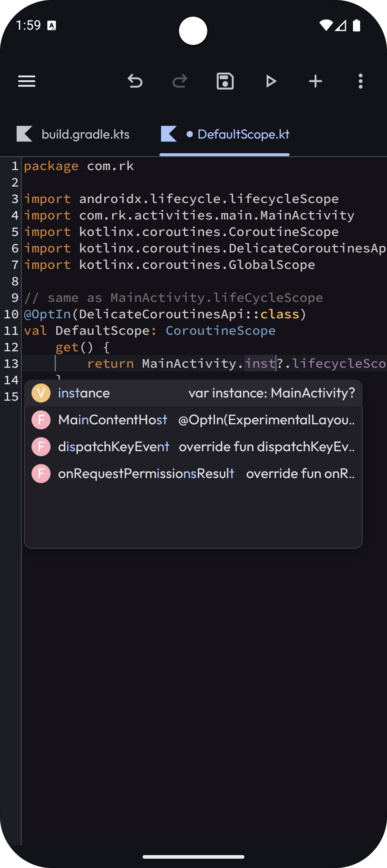387x868 pixels.
Task: Click the 'CoroutineScope' type on line 11
Action: [221, 331]
